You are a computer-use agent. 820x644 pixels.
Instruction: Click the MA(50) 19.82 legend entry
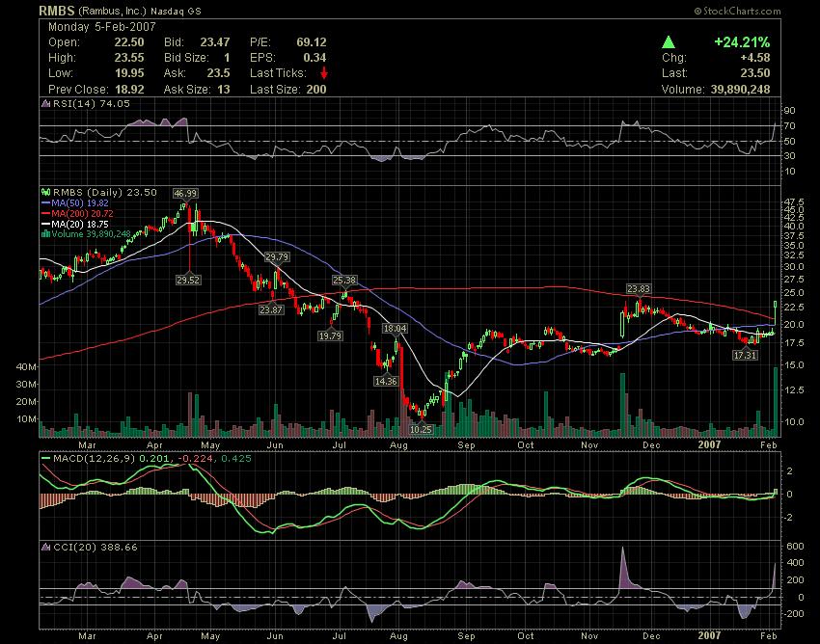pos(80,203)
